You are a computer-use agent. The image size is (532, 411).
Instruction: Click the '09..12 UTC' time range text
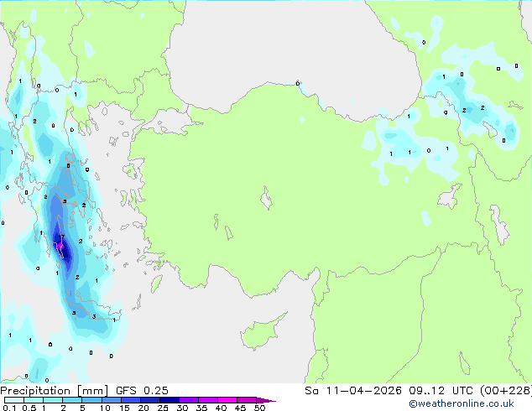pyautogui.click(x=441, y=391)
